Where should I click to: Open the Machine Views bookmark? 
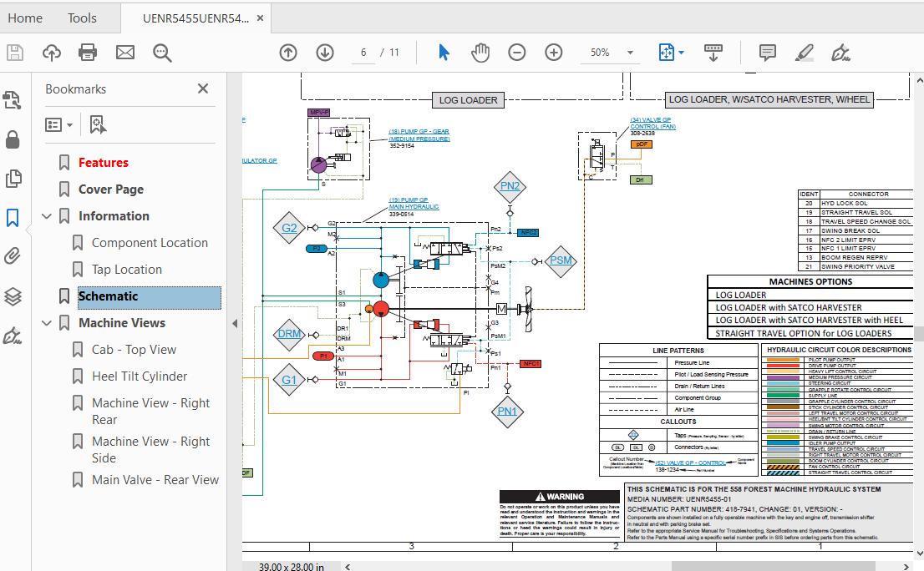point(122,323)
